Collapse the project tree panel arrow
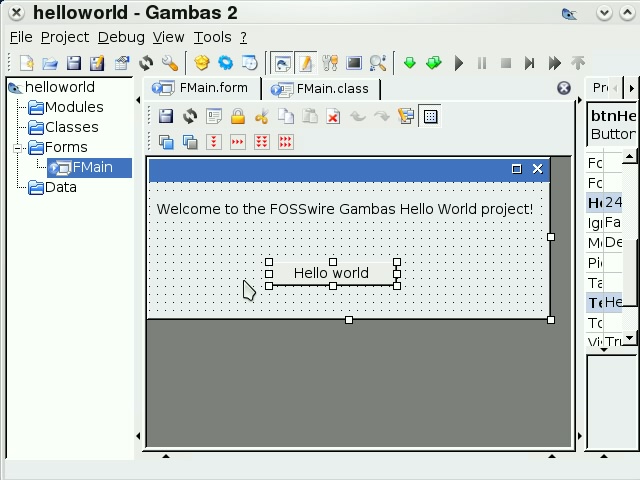 coord(138,100)
